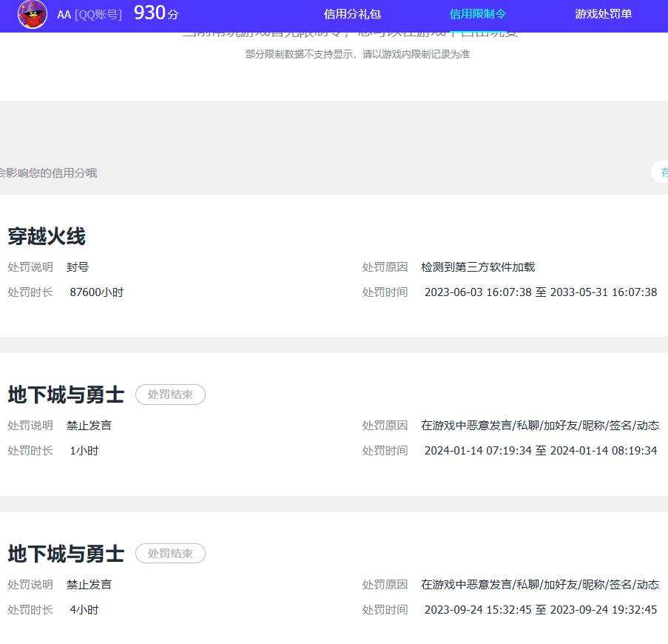Select 地下城与勇士 title of 1小时 penalty
Image resolution: width=668 pixels, height=644 pixels.
(x=66, y=395)
